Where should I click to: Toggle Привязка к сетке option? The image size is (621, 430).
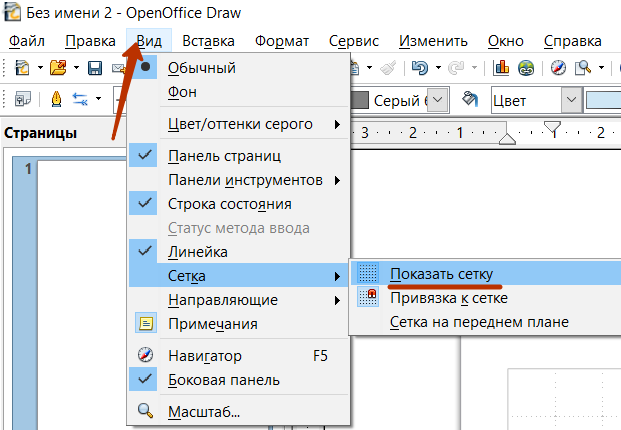[x=486, y=298]
